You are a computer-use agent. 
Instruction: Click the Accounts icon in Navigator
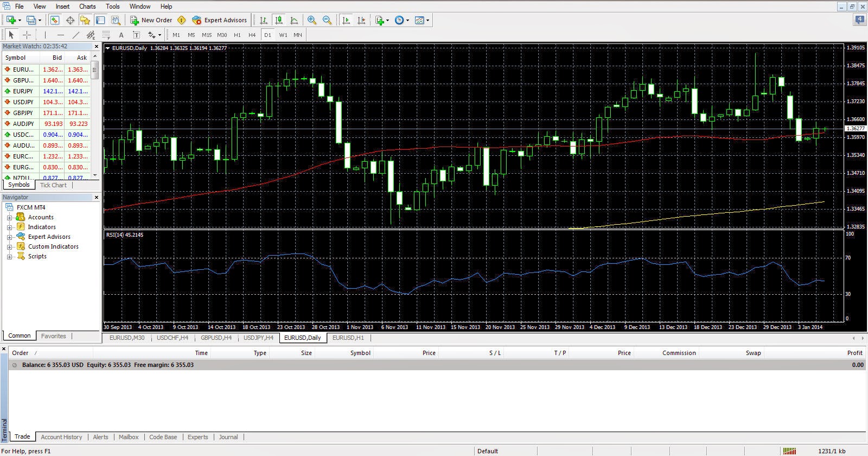pos(21,217)
